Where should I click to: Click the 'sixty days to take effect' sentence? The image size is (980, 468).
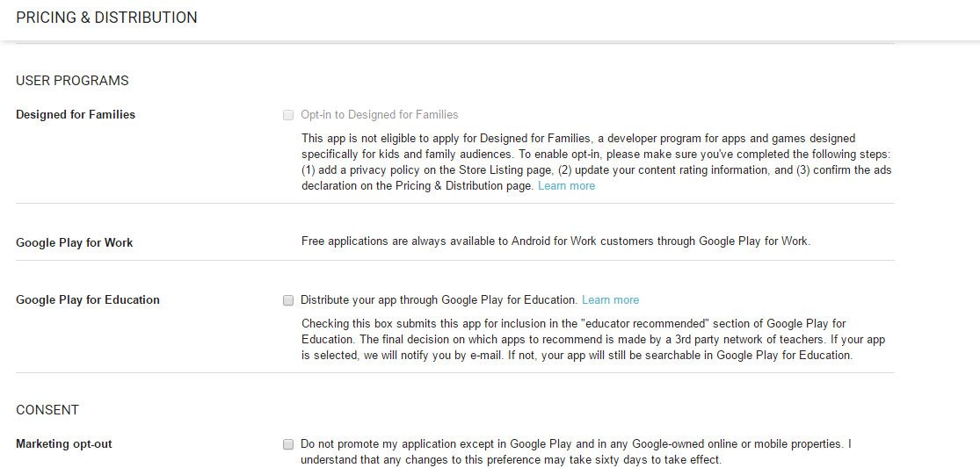pyautogui.click(x=650, y=460)
